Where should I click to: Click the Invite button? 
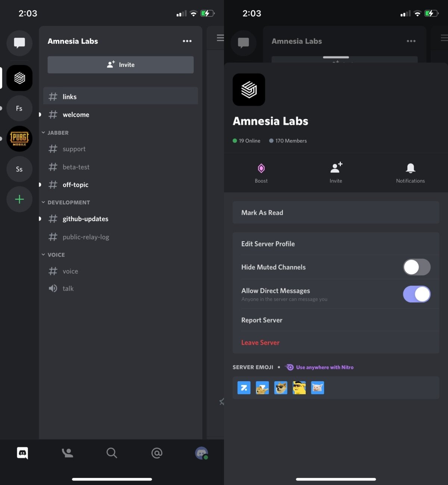pos(120,65)
